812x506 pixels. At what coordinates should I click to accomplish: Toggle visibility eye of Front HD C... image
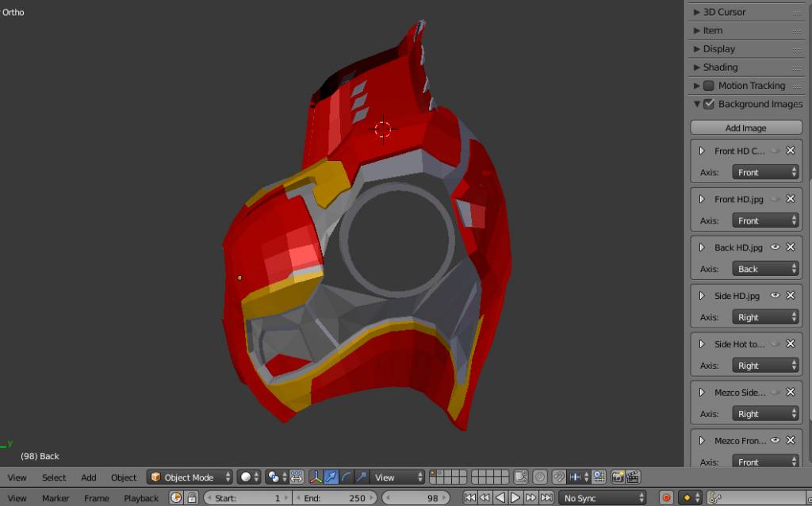[776, 151]
